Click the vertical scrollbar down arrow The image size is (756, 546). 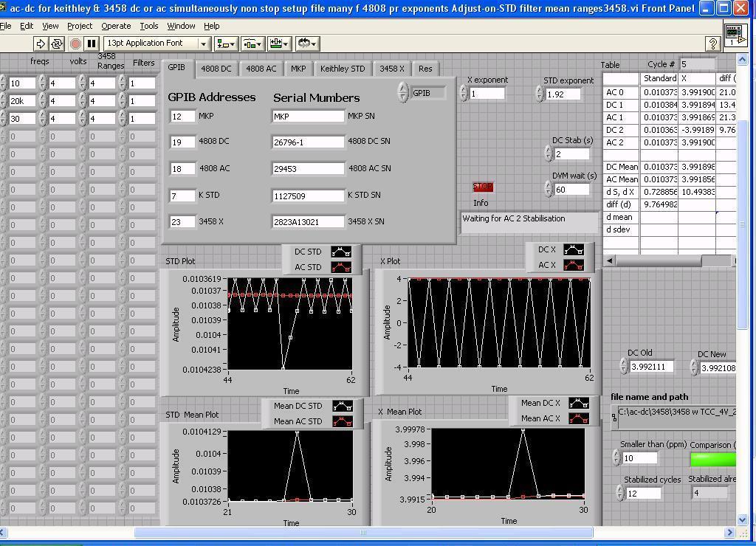742,520
